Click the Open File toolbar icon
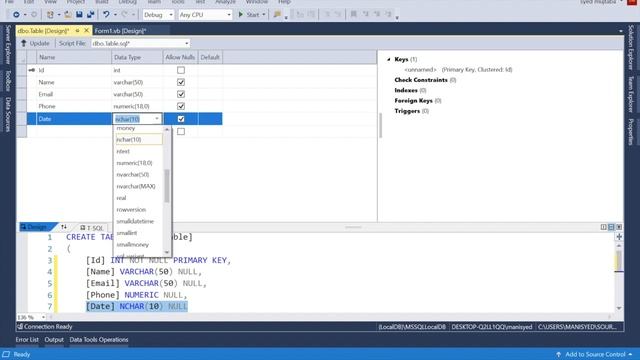 pyautogui.click(x=68, y=15)
